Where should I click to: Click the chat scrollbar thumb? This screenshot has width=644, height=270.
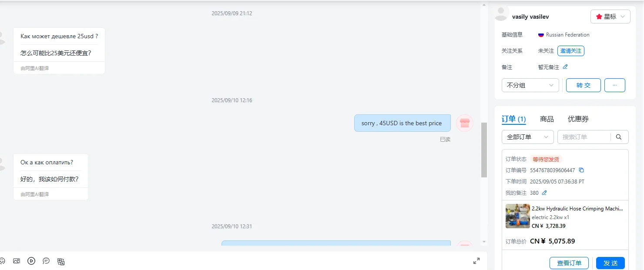click(484, 150)
